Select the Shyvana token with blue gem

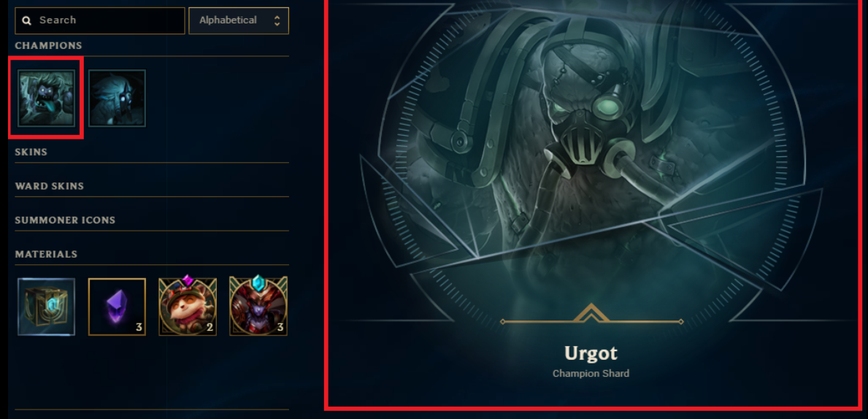[258, 306]
